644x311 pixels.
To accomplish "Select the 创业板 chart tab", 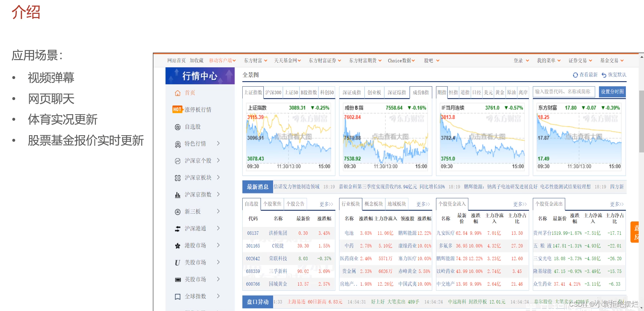I will tap(374, 92).
